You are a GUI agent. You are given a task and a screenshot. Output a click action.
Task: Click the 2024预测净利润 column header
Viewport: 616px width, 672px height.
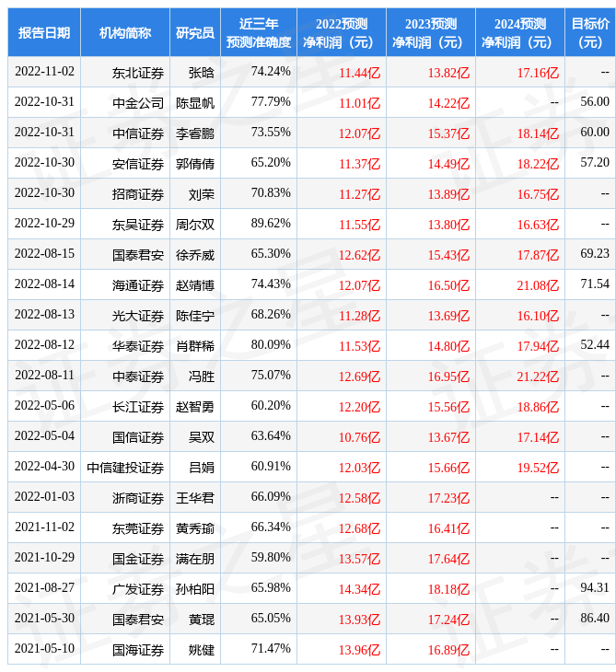click(x=519, y=32)
